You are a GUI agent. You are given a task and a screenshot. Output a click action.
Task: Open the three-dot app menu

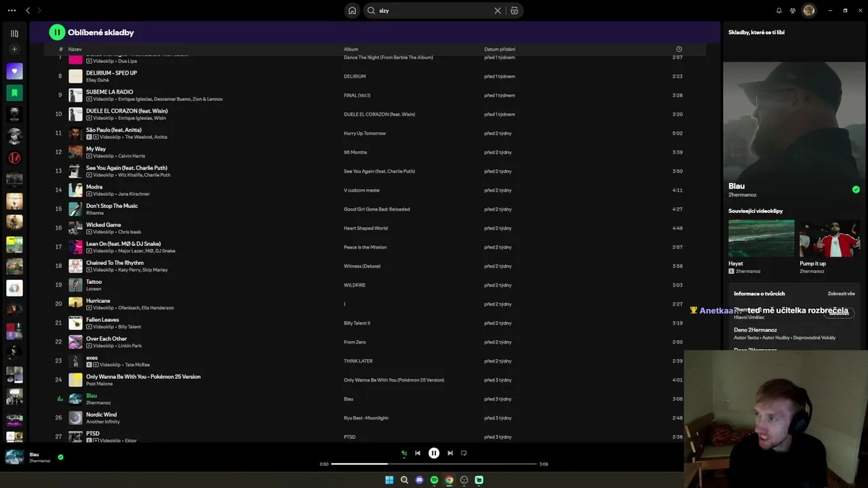point(12,11)
